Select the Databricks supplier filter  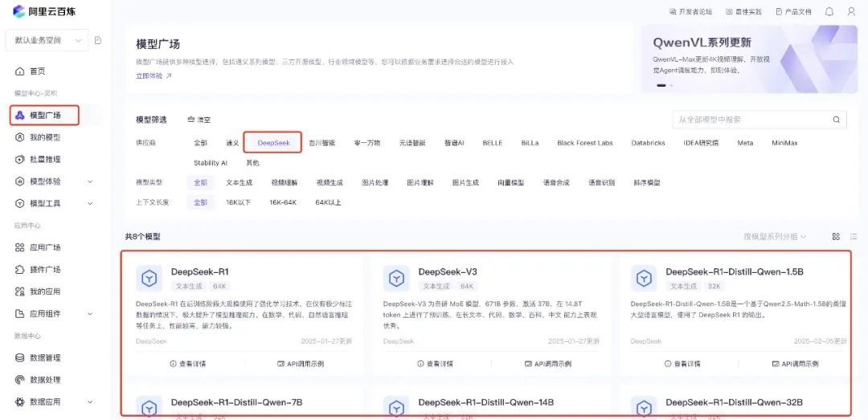(648, 143)
